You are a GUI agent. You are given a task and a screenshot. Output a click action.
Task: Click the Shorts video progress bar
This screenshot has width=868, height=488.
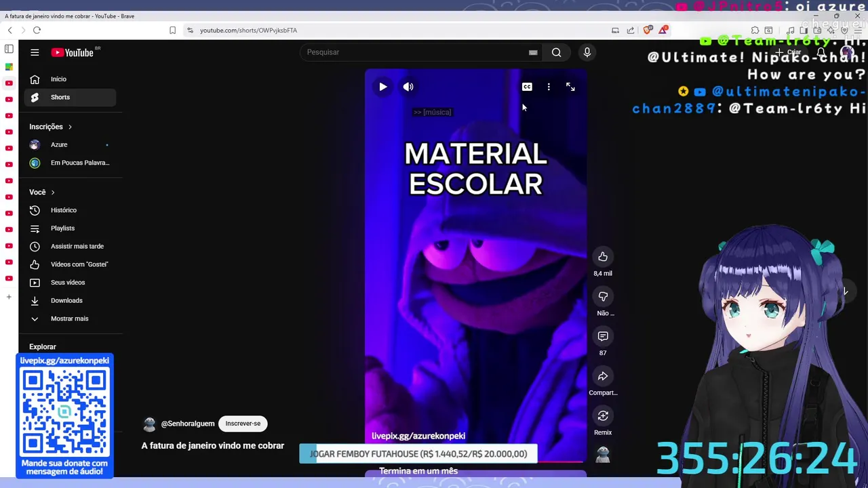point(475,462)
